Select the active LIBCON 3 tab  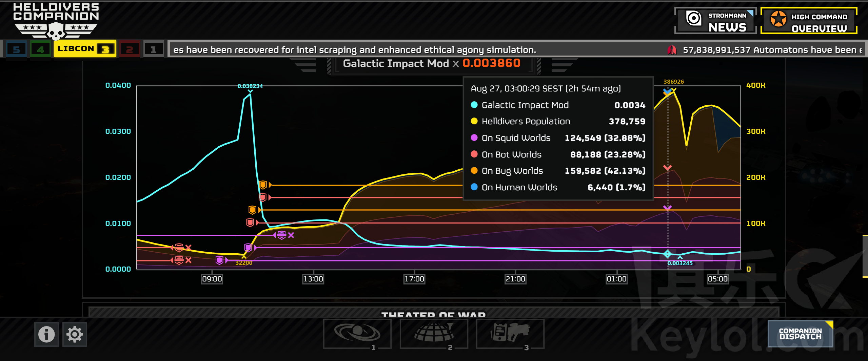[x=85, y=49]
